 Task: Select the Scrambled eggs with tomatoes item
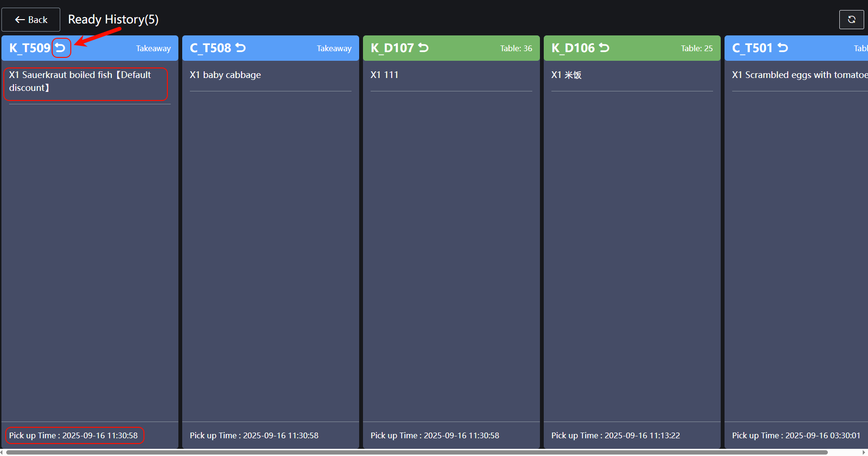(x=799, y=75)
